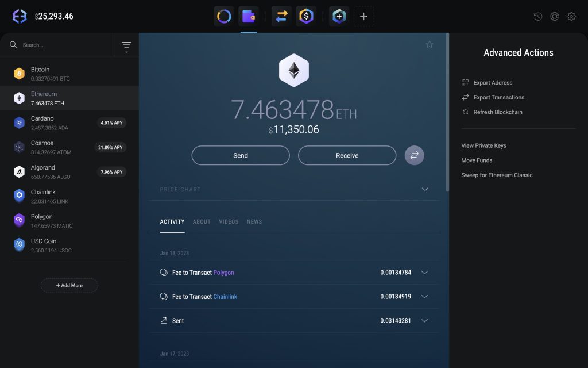
Task: Select Chainlink in the asset list
Action: coord(69,197)
